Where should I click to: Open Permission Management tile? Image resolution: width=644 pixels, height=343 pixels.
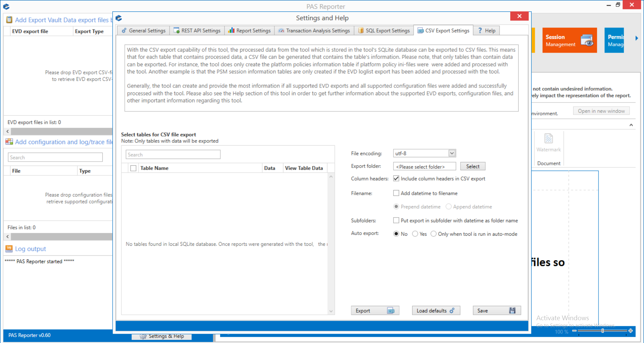click(x=614, y=40)
